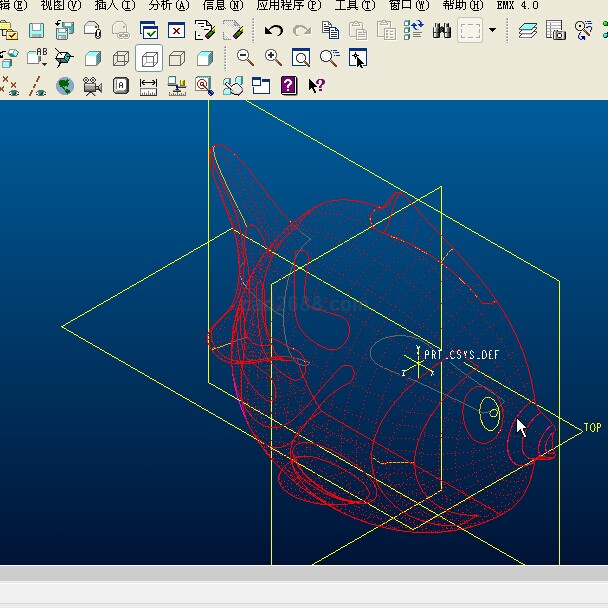The width and height of the screenshot is (608, 608).
Task: Click the binoculars Find icon
Action: tap(442, 31)
